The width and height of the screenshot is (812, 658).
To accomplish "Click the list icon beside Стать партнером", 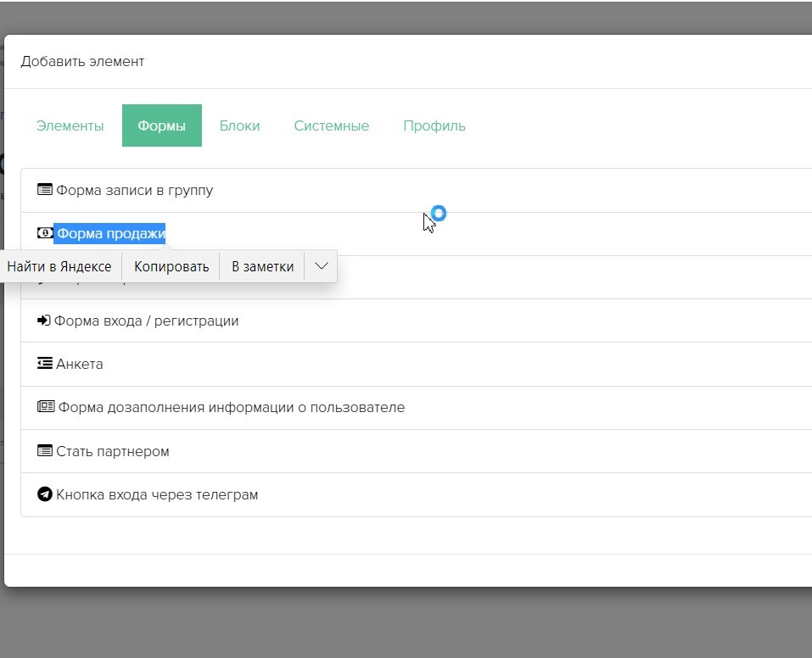I will pos(45,451).
